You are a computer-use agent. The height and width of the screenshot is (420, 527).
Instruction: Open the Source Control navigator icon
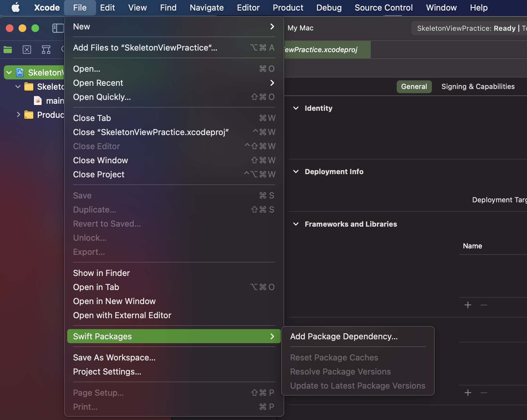[27, 50]
